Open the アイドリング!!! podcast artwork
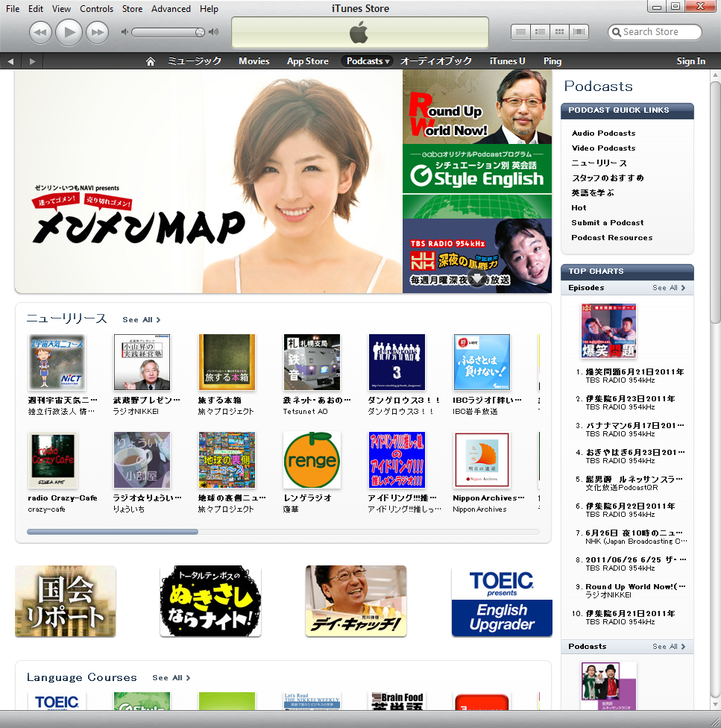The image size is (721, 728). click(x=397, y=460)
